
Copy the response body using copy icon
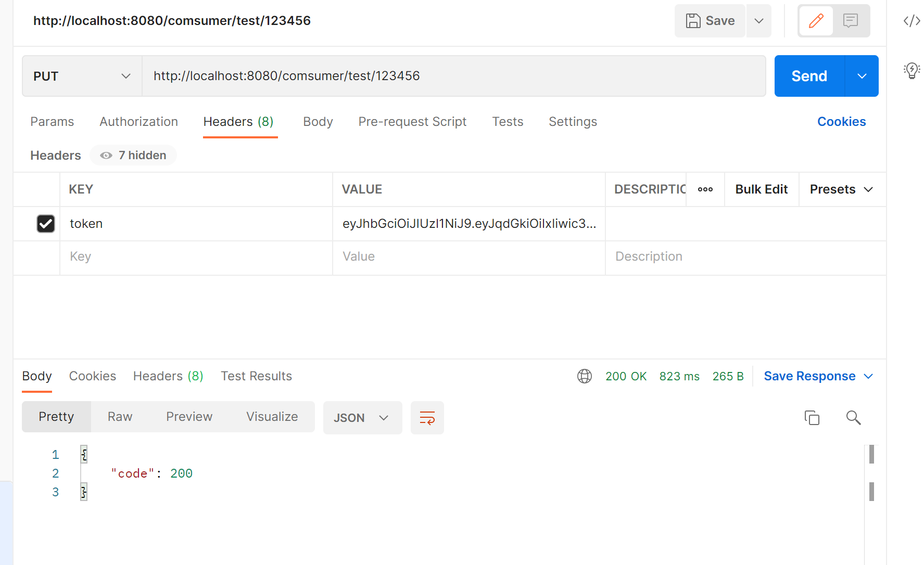click(x=812, y=417)
